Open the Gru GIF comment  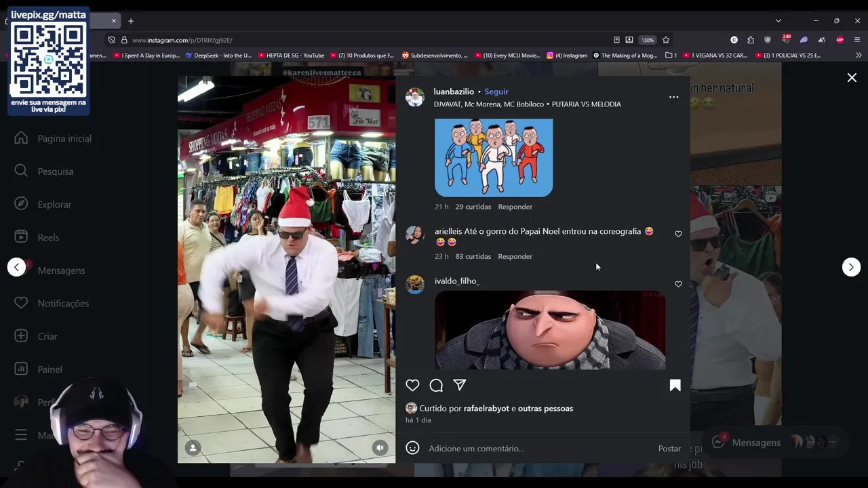pos(550,330)
